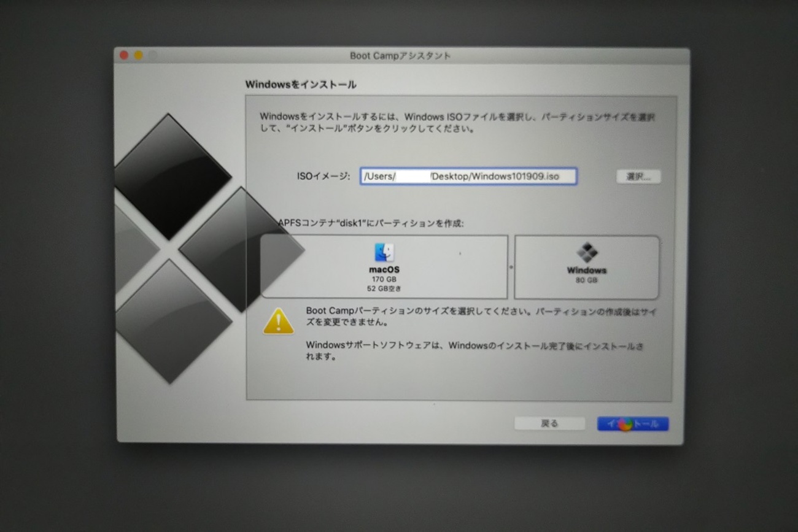Go back with the 戻る button

pos(549,423)
